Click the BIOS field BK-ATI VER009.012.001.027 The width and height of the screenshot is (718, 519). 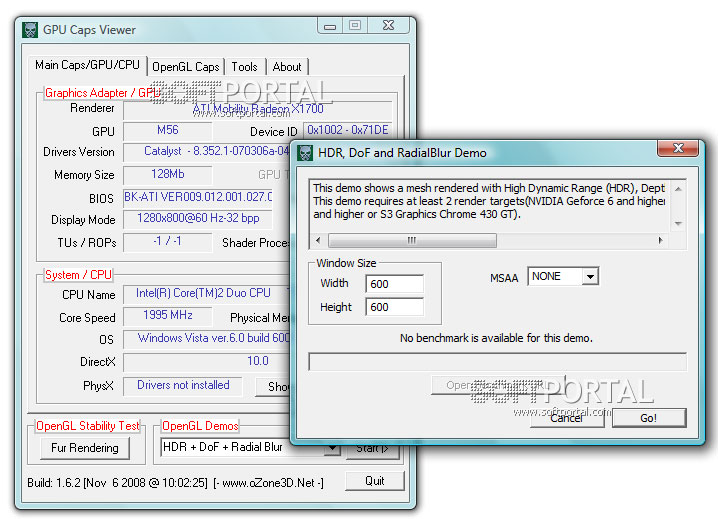[x=198, y=197]
